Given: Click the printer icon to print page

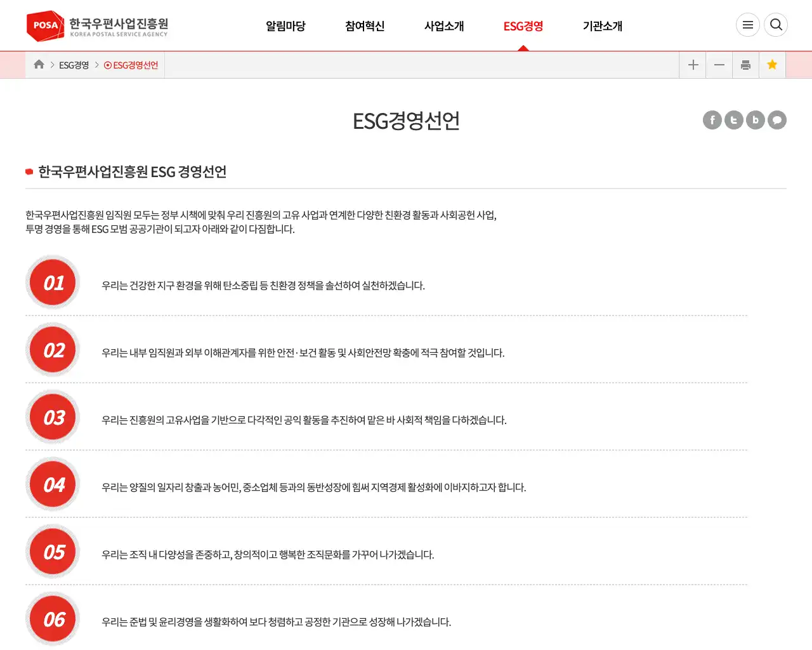Looking at the screenshot, I should tap(745, 64).
